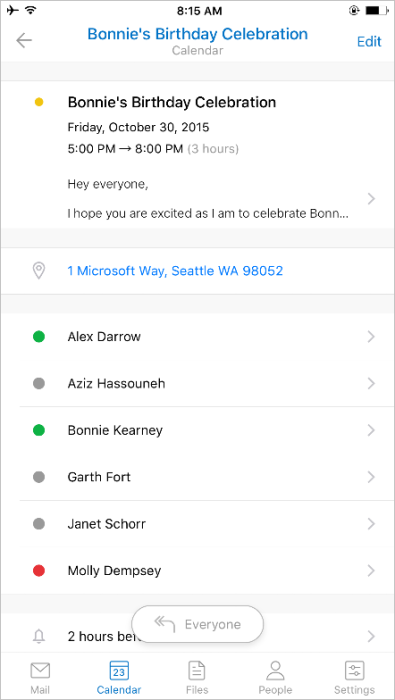The image size is (395, 700).
Task: Select the Janet Schorr attendee row
Action: click(197, 524)
